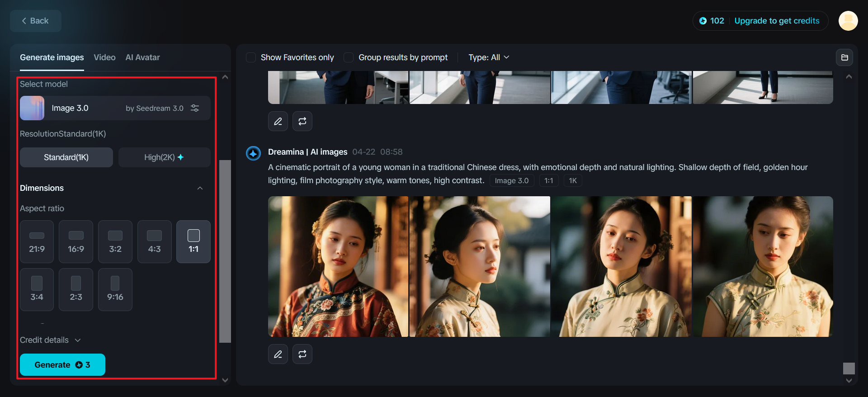Collapse the Dimensions section

[x=200, y=188]
